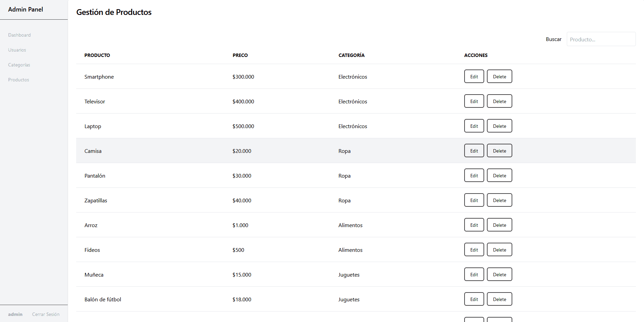The width and height of the screenshot is (644, 322).
Task: Delete the Televisor row
Action: [499, 101]
